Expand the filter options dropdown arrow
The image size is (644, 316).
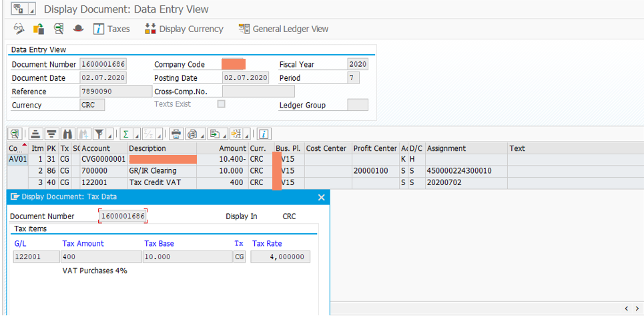(110, 134)
